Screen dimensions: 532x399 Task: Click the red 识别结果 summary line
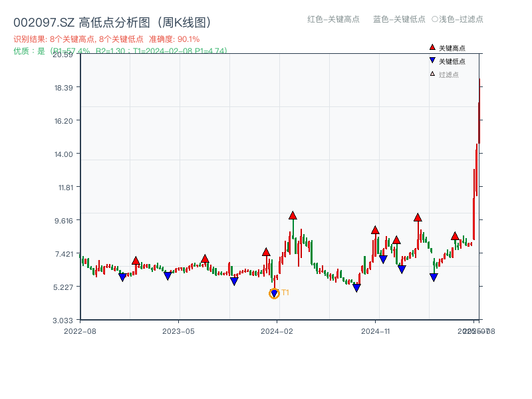106,39
